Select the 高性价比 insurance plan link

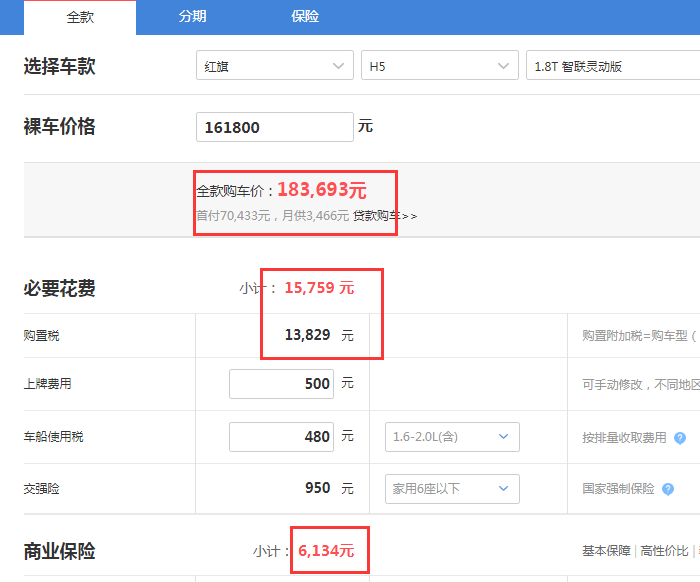click(x=664, y=551)
